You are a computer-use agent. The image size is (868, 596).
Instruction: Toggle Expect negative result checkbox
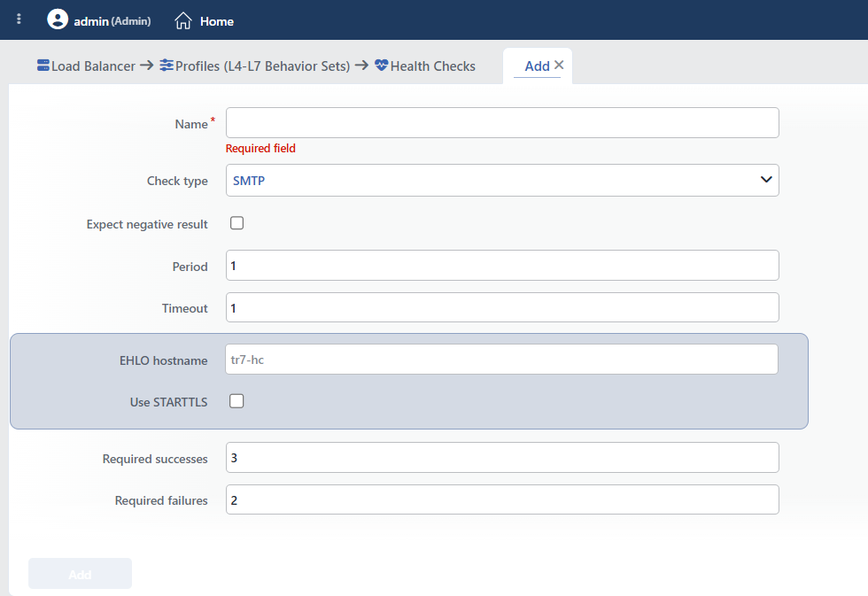(237, 223)
